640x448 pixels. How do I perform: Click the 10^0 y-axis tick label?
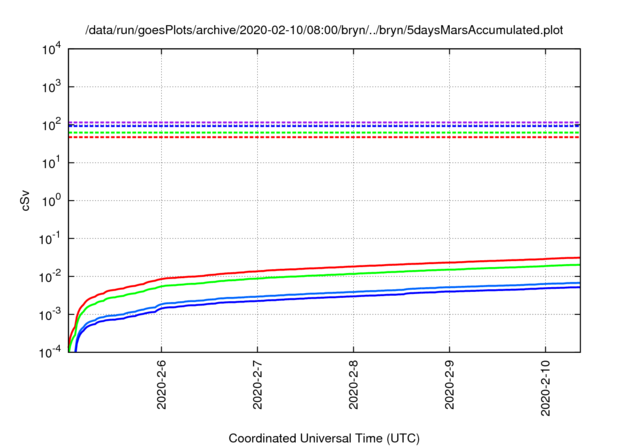point(51,201)
